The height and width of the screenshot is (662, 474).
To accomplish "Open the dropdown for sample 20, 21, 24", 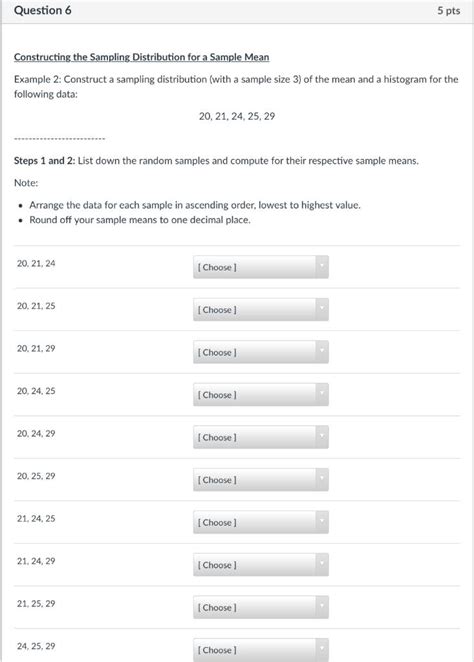I will [x=260, y=267].
